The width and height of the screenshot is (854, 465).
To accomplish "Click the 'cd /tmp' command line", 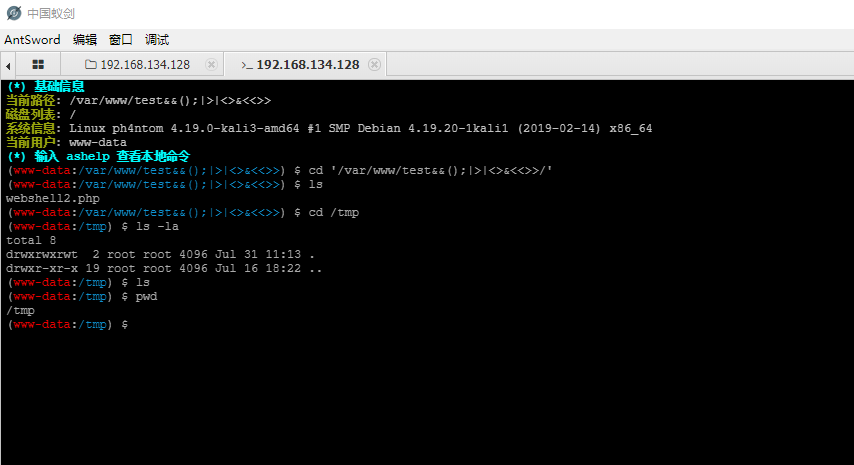I will pyautogui.click(x=183, y=213).
